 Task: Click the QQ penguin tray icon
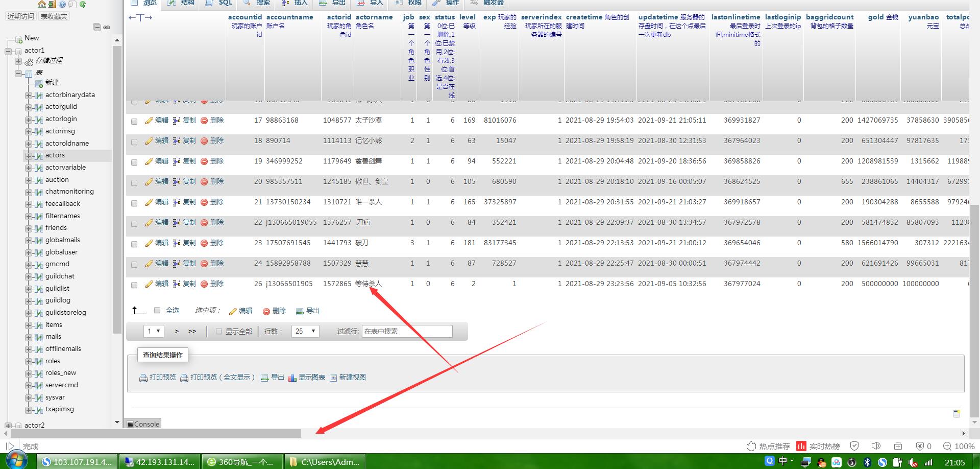tap(821, 462)
